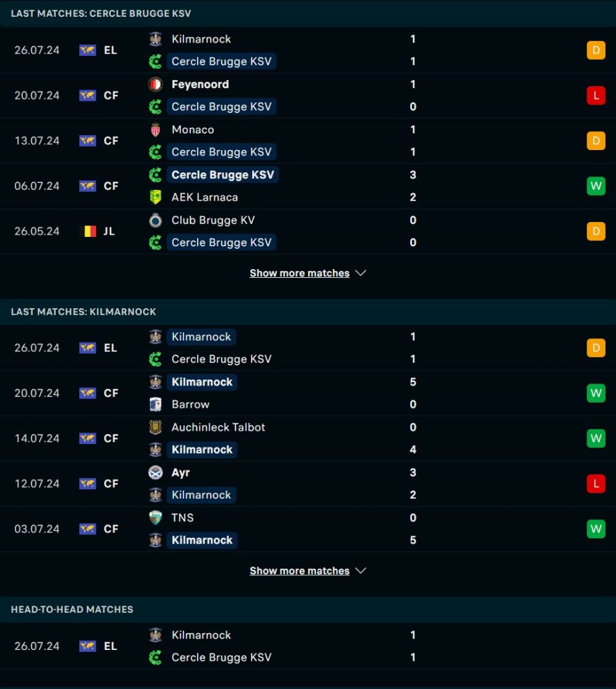Click the red L badge for Feyenoord match

[595, 96]
